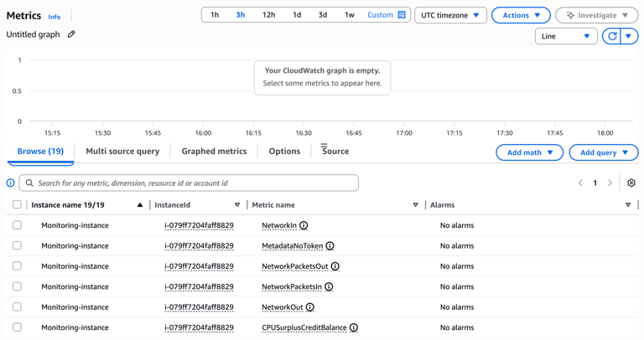Expand the Actions dropdown menu
Image resolution: width=644 pixels, height=340 pixels.
pyautogui.click(x=521, y=15)
